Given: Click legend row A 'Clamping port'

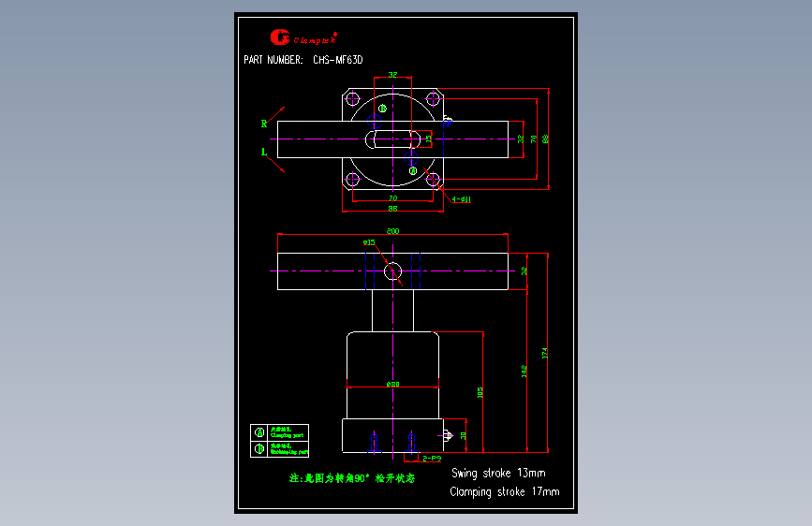Looking at the screenshot, I should pyautogui.click(x=280, y=432).
